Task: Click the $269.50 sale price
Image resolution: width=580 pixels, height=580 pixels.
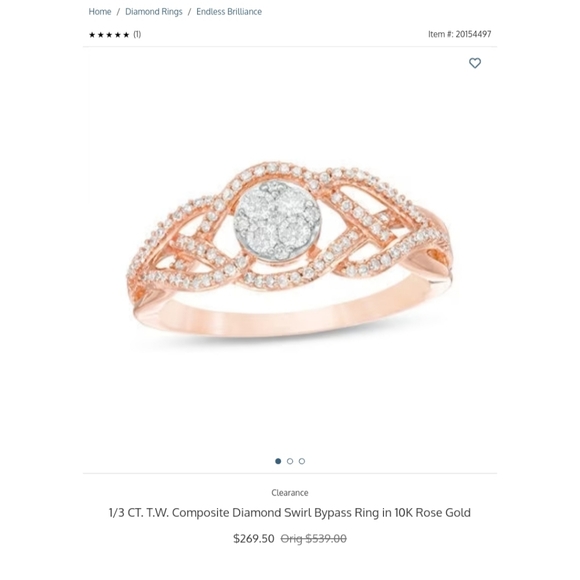Action: 254,538
